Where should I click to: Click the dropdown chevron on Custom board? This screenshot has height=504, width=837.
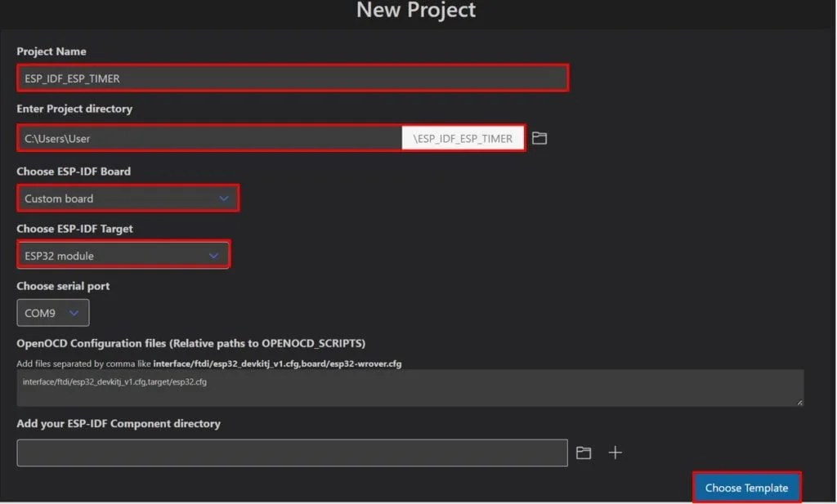[x=224, y=198]
